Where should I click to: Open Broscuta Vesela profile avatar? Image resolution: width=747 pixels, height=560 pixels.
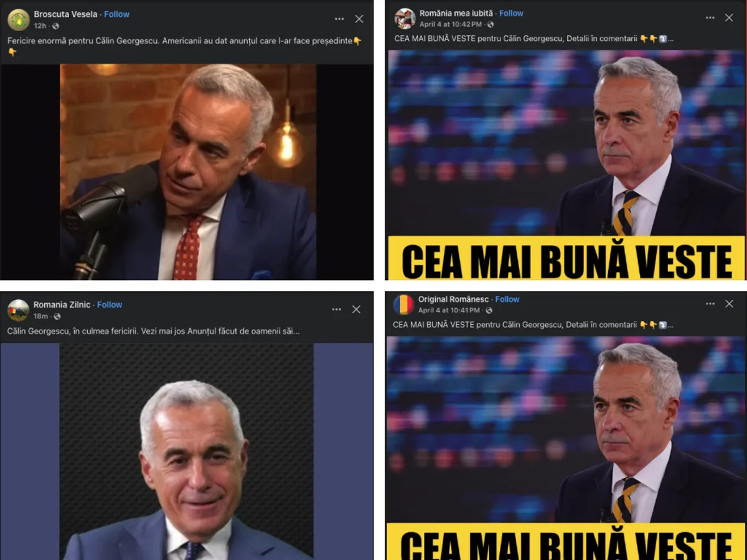[18, 19]
